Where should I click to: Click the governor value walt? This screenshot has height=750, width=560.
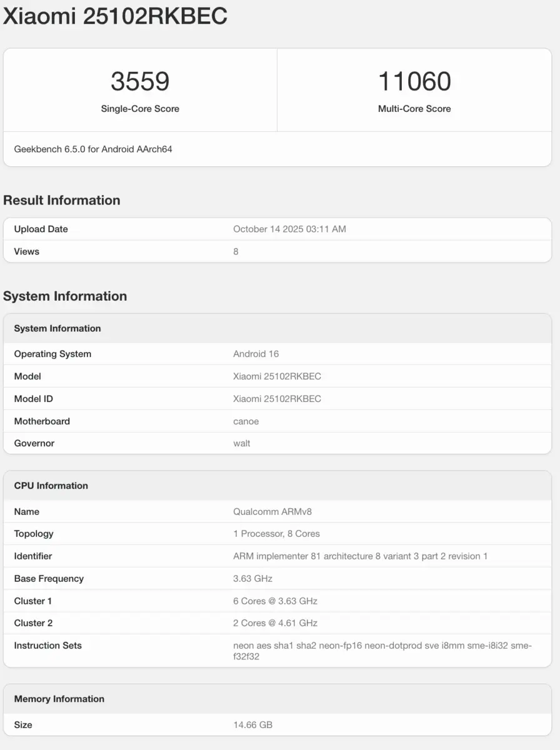point(242,443)
